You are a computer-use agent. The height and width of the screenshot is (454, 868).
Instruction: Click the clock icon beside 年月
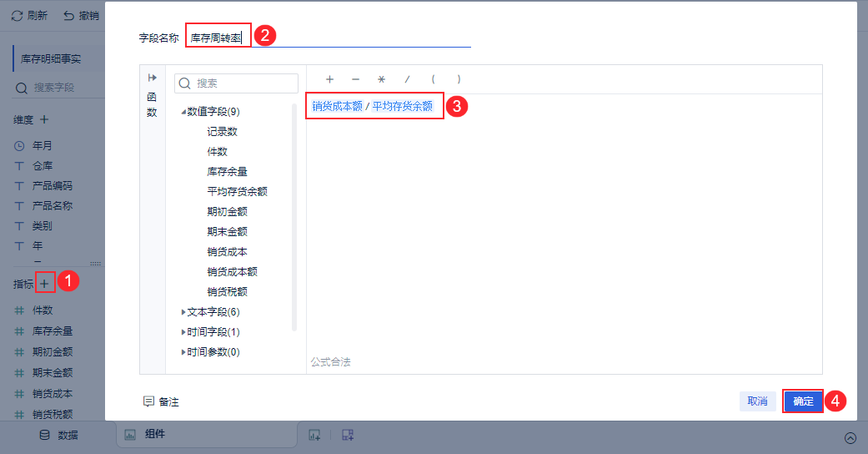[x=19, y=146]
